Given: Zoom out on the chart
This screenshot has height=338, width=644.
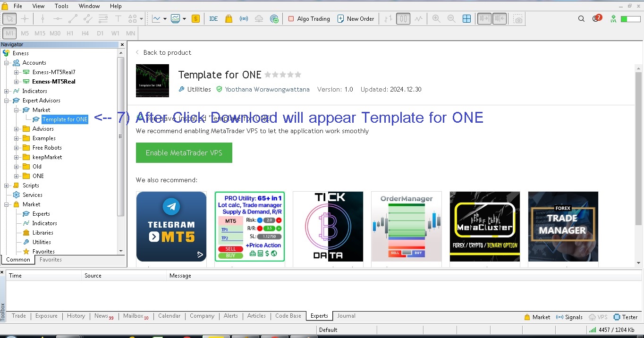Looking at the screenshot, I should [x=451, y=19].
